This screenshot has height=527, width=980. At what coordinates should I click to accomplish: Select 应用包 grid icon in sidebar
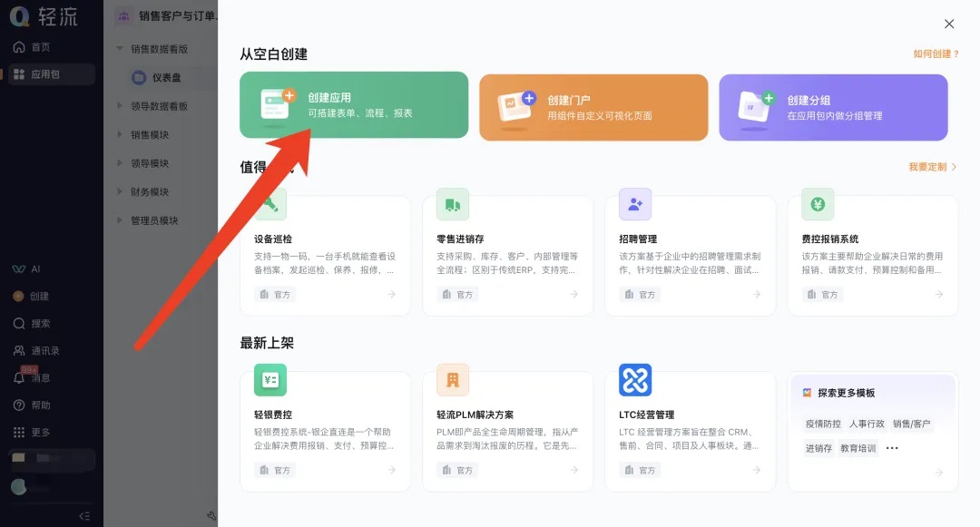[19, 74]
